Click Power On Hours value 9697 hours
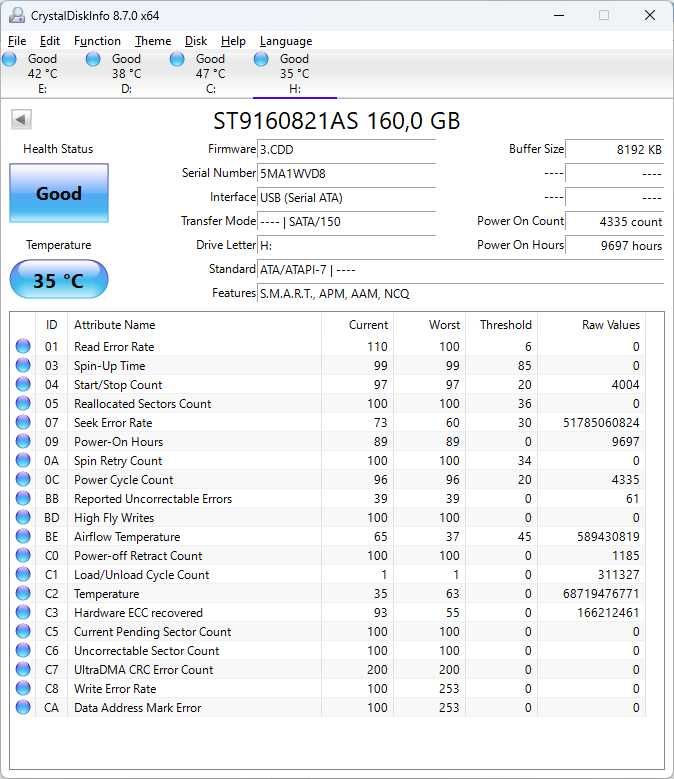Image resolution: width=674 pixels, height=779 pixels. [x=615, y=245]
